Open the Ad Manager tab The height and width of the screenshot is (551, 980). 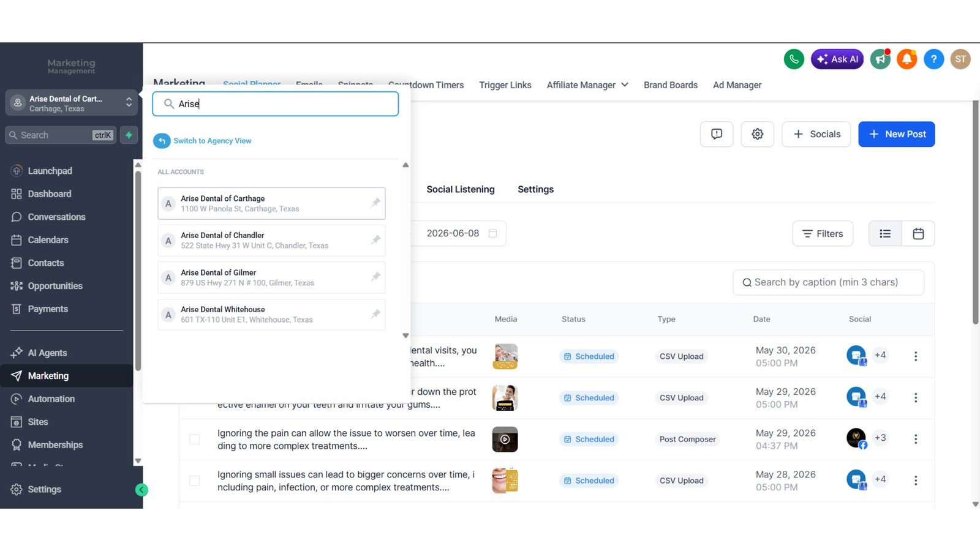737,85
